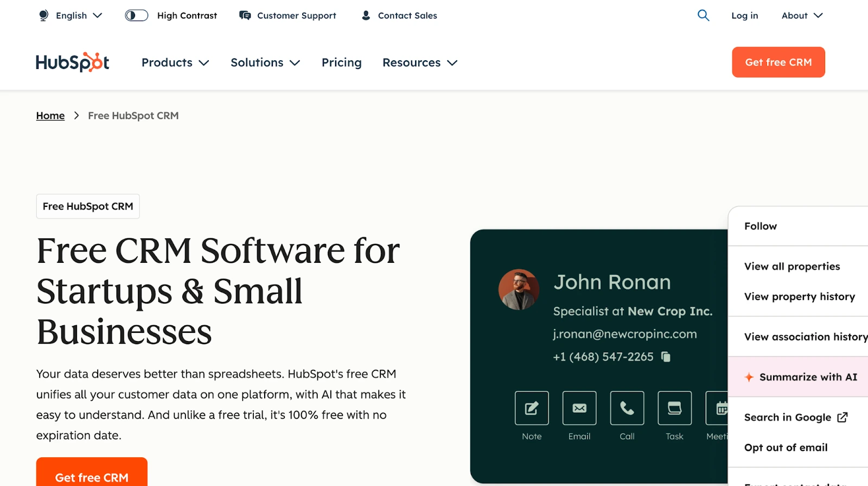Click Specialist at New Crop Inc. text
This screenshot has height=486, width=868.
point(633,311)
